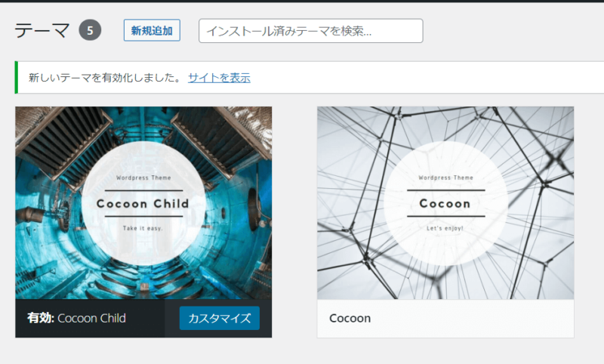
Task: Click the 有効: Cocoon Child label
Action: (76, 318)
